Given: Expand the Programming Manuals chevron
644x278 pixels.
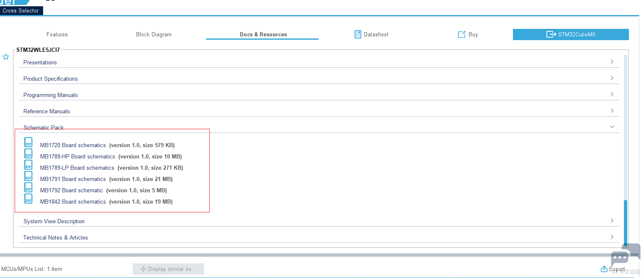Looking at the screenshot, I should [612, 94].
